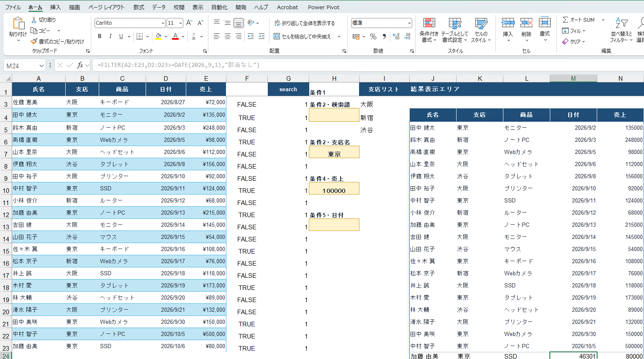This screenshot has width=644, height=359.
Task: Click the Paste (貼り付け) clipboard icon
Action: [x=18, y=24]
